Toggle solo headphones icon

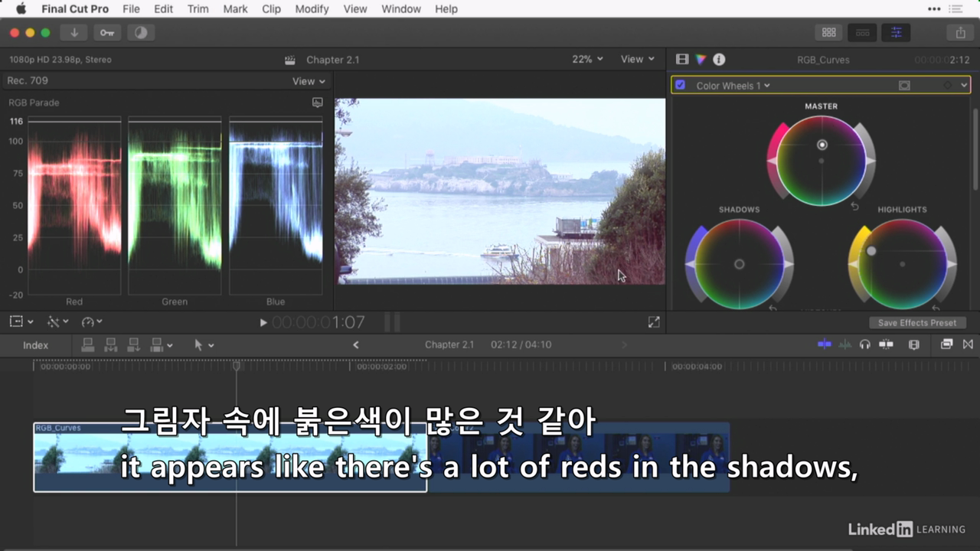point(865,344)
